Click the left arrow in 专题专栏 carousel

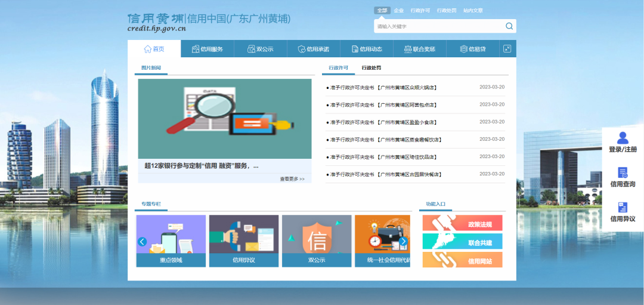click(142, 242)
